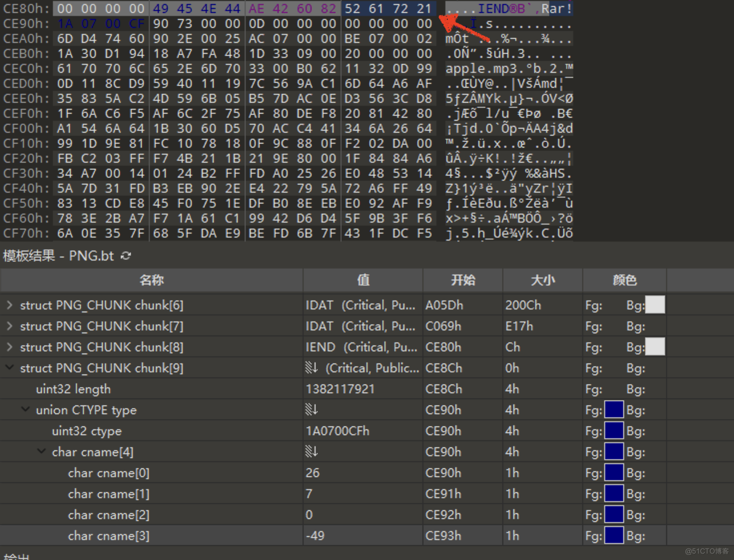The height and width of the screenshot is (560, 734).
Task: Click the hex address CE80h:
Action: (x=26, y=8)
